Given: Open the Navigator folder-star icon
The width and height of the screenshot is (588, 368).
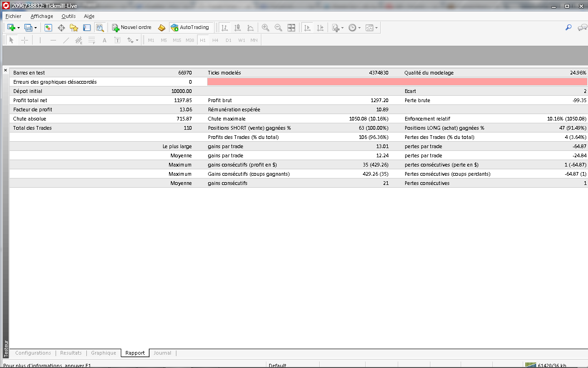Looking at the screenshot, I should point(74,28).
